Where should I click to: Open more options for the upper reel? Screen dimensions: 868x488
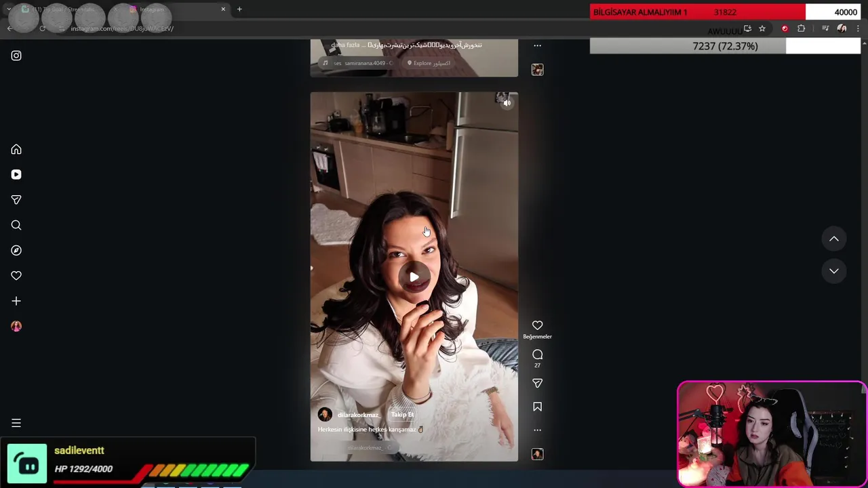click(537, 45)
